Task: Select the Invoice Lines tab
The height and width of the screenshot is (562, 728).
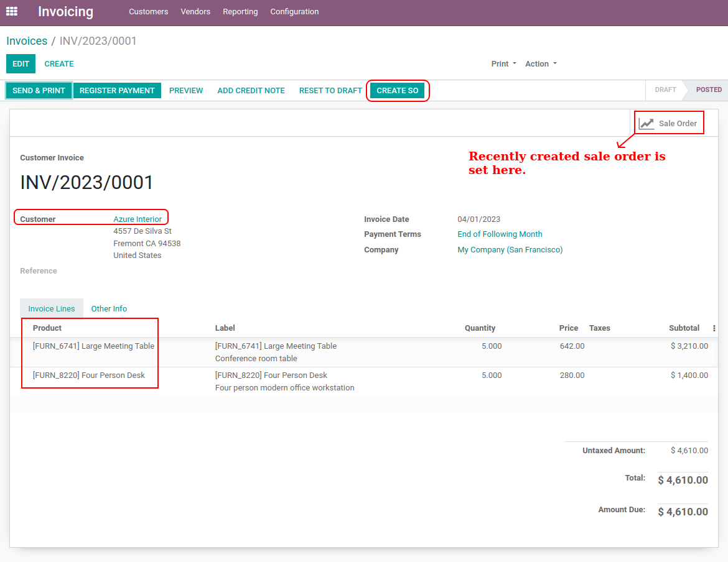Action: pos(52,308)
